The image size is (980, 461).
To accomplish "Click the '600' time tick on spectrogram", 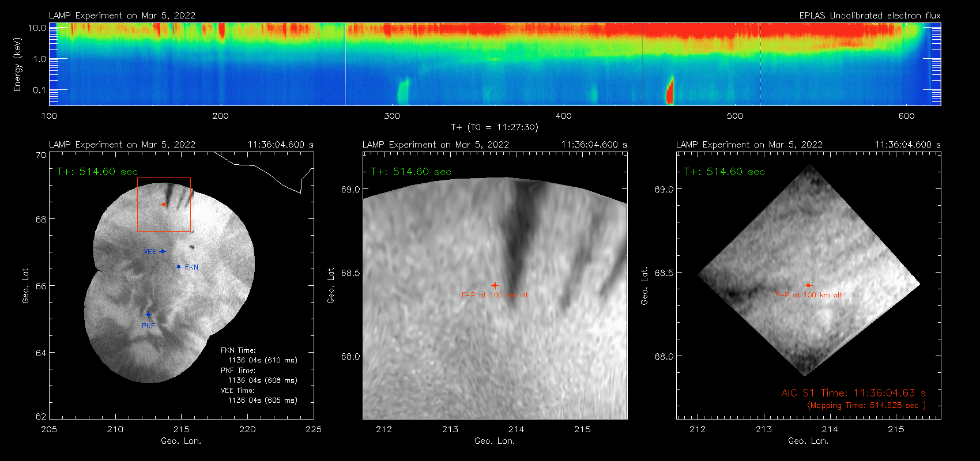I will tap(907, 116).
